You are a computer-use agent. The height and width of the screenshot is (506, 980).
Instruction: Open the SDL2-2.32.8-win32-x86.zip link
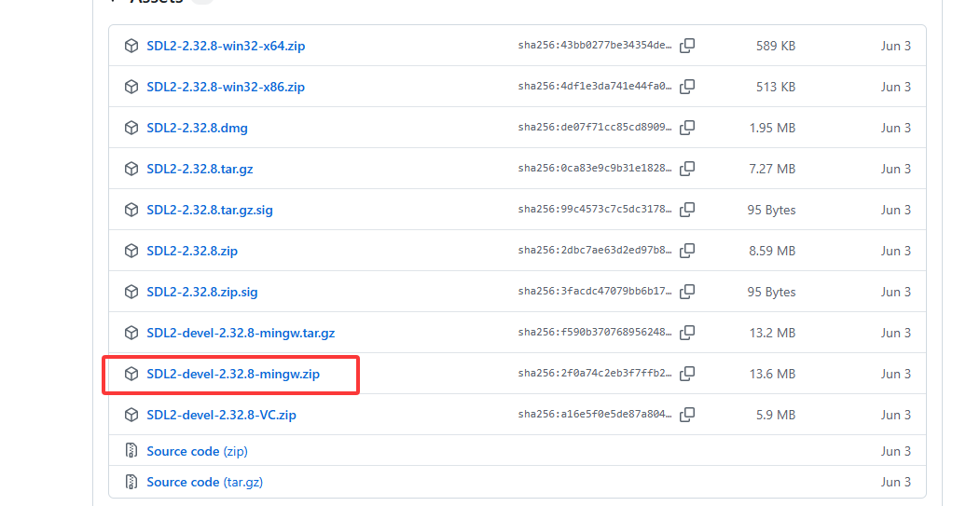pos(226,87)
